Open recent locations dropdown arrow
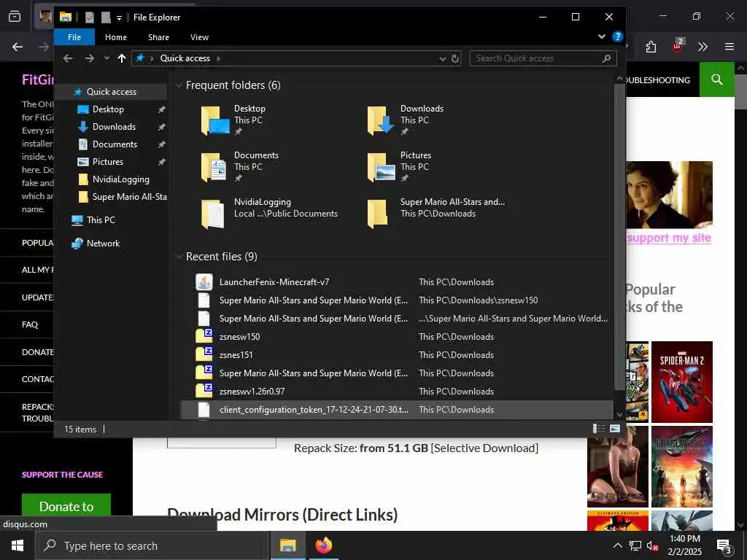Viewport: 747px width, 560px height. pyautogui.click(x=107, y=58)
